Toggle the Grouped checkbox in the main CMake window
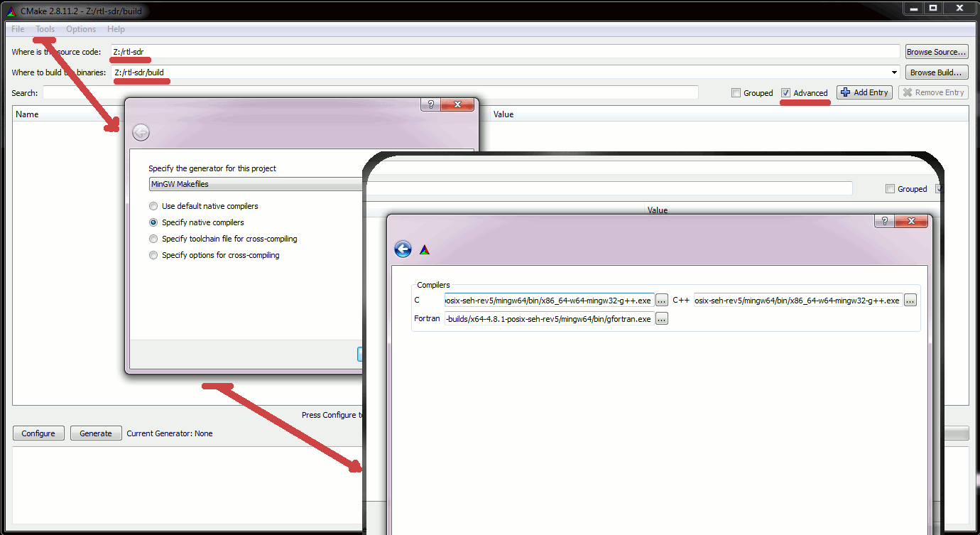980x535 pixels. click(x=736, y=93)
